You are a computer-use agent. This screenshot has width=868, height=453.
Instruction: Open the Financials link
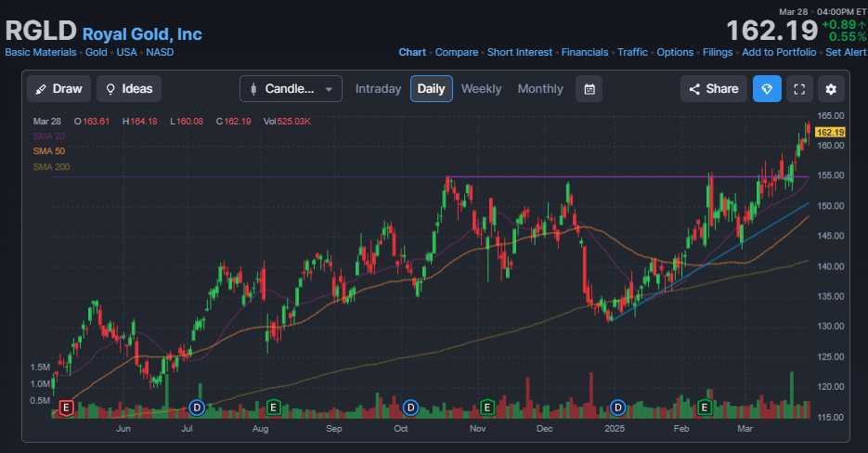tap(585, 52)
